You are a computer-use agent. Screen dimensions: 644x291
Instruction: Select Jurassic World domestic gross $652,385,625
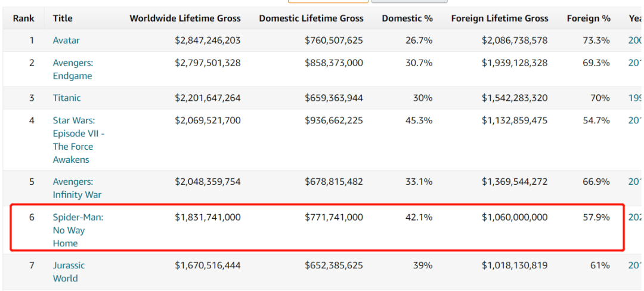point(334,265)
